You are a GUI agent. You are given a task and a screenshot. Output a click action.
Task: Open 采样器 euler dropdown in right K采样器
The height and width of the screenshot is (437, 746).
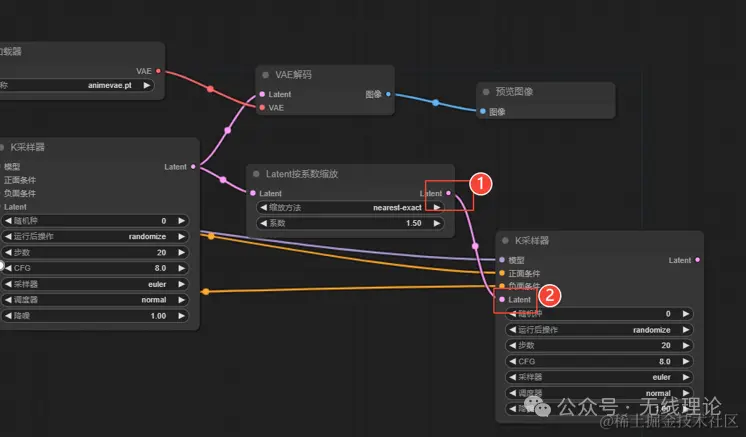pos(599,377)
